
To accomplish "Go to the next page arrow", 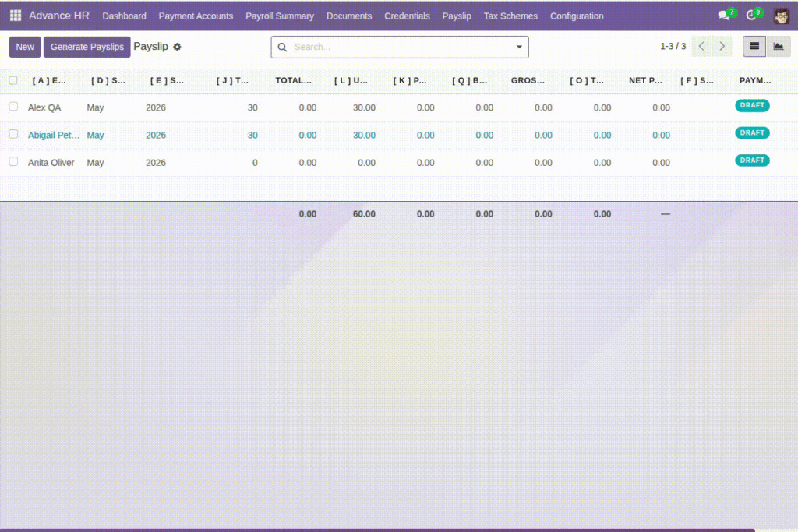I will coord(722,46).
